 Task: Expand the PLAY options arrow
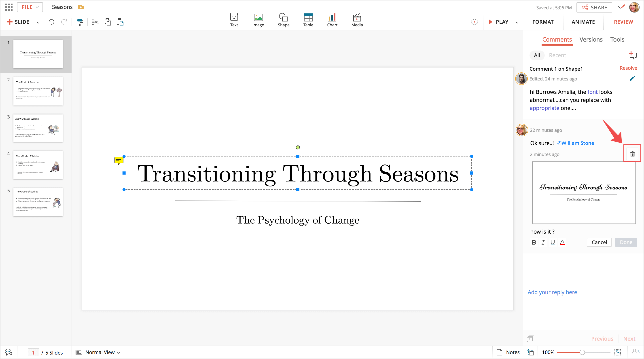coord(517,22)
